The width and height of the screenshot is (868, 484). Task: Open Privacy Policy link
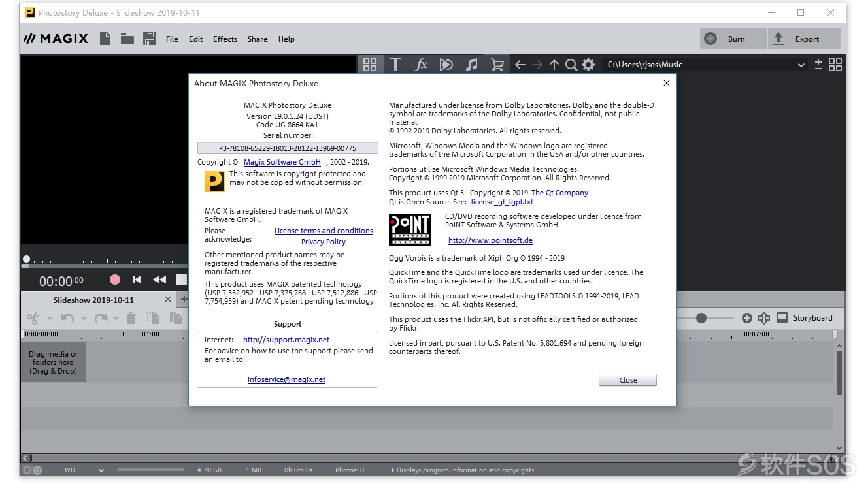coord(323,242)
